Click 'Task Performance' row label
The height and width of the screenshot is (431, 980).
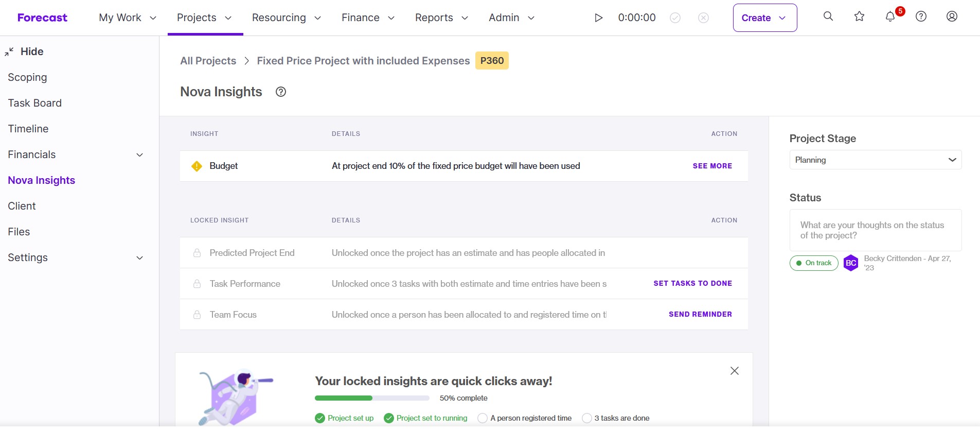click(x=245, y=284)
